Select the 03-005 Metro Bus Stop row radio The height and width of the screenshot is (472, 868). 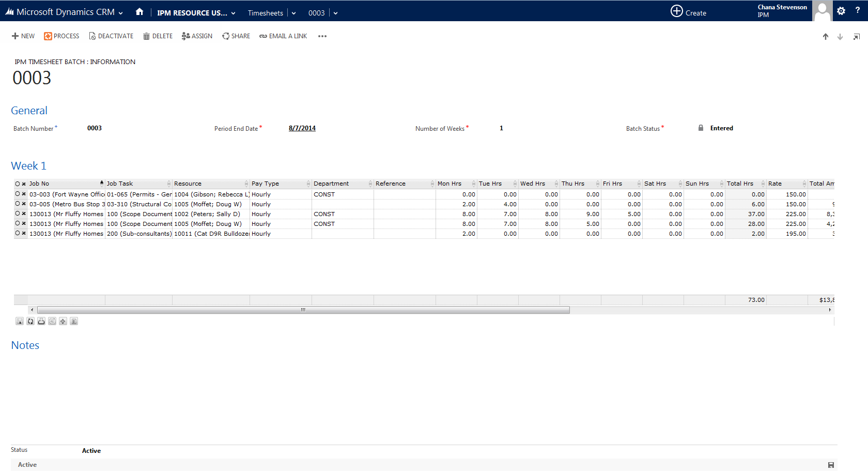(x=18, y=204)
